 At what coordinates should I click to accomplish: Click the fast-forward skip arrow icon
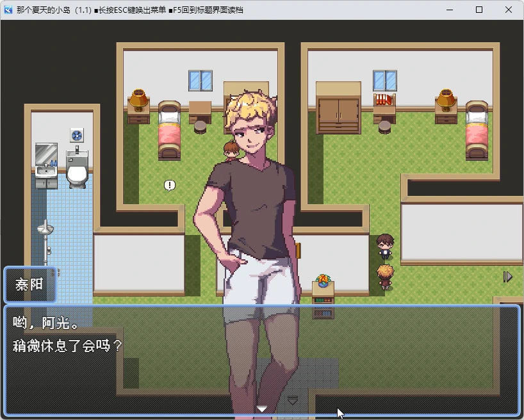[508, 277]
